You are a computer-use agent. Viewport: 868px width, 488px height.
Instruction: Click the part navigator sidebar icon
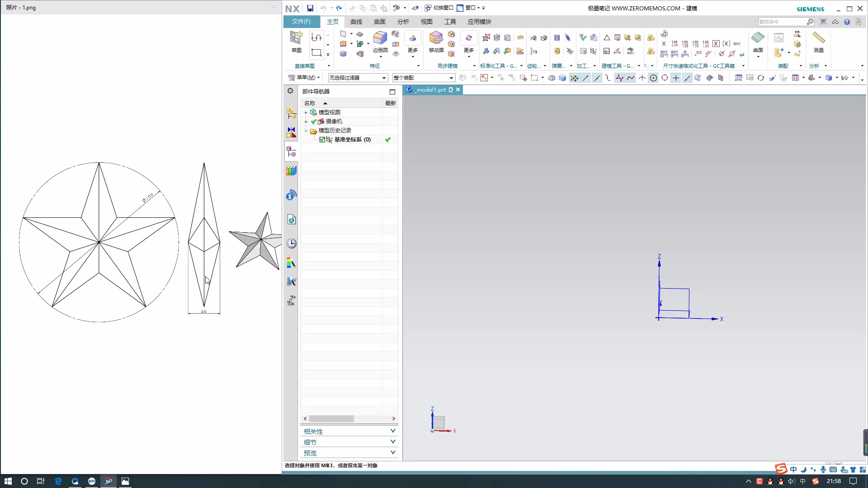point(292,152)
